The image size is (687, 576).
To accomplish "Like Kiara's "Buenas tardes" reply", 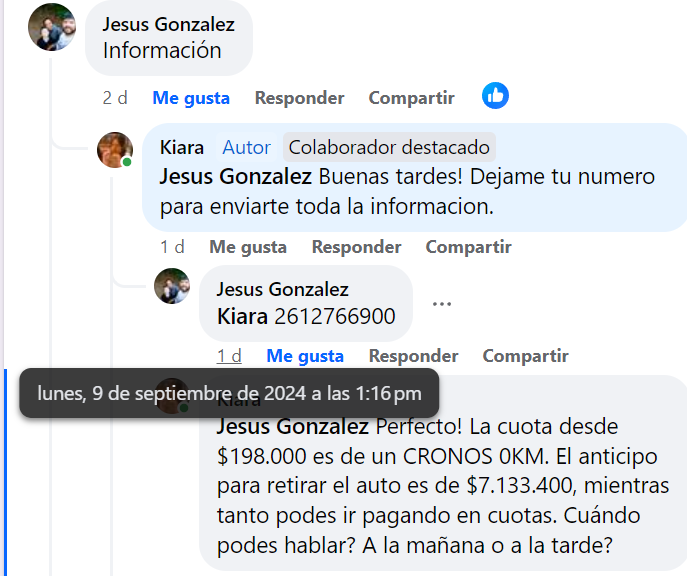I will coord(248,247).
